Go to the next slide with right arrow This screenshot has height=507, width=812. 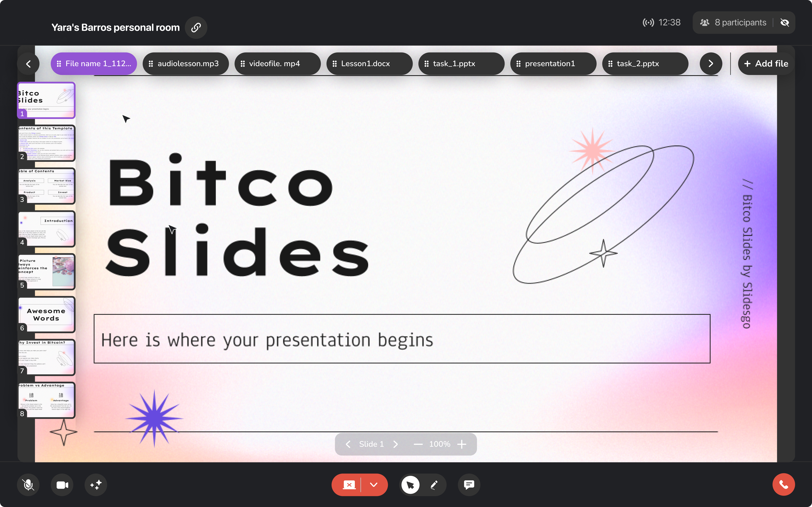pos(396,444)
